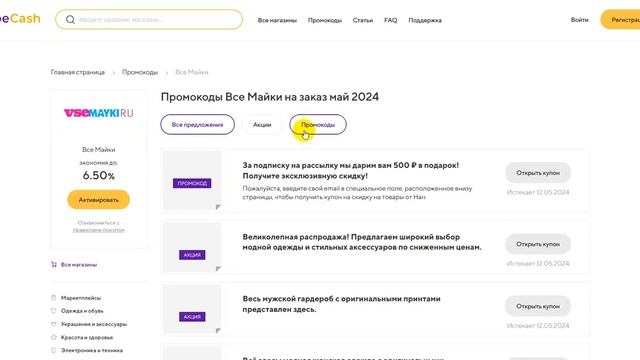Go to Главная страница breadcrumb
The image size is (640, 360).
78,72
